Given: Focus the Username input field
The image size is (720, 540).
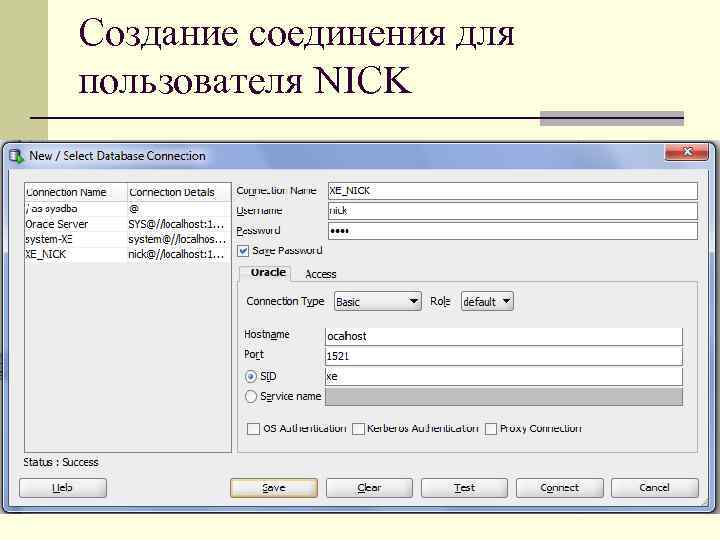Looking at the screenshot, I should pos(513,210).
